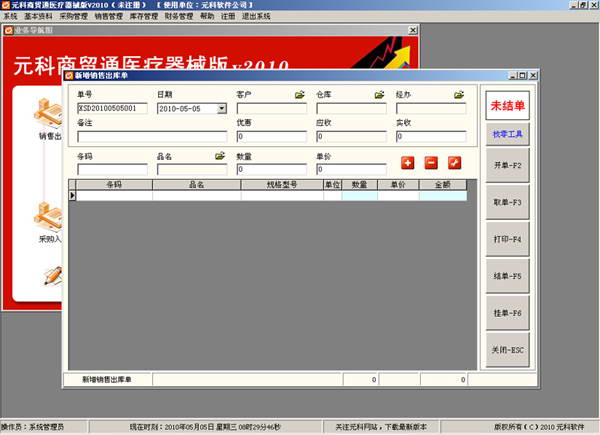The image size is (600, 435).
Task: Click the 未结单 status button
Action: point(507,106)
